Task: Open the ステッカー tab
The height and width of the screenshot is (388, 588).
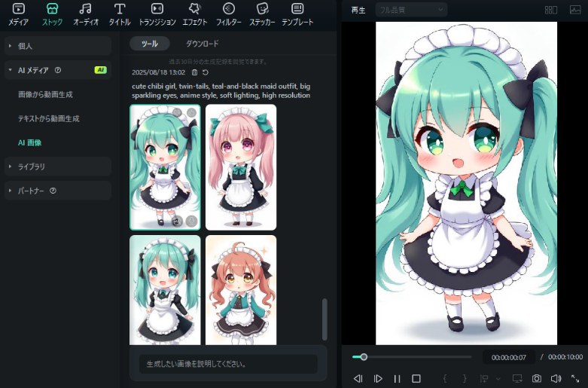Action: 262,14
